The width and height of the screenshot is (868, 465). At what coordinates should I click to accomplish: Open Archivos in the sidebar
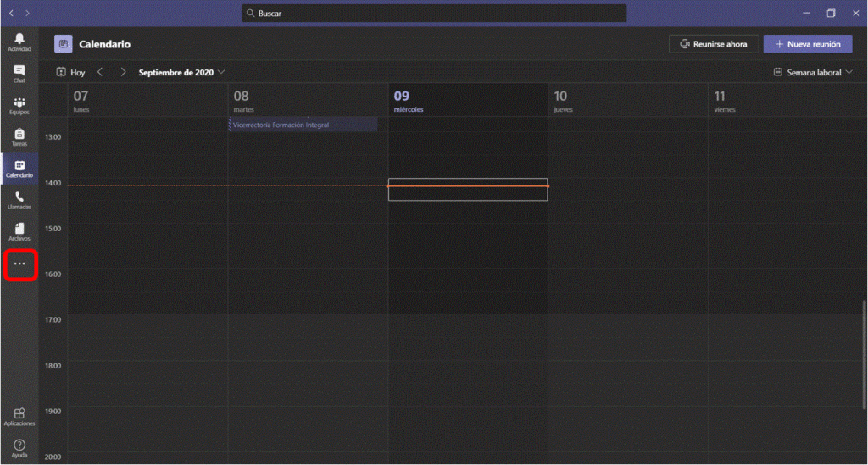(x=19, y=231)
